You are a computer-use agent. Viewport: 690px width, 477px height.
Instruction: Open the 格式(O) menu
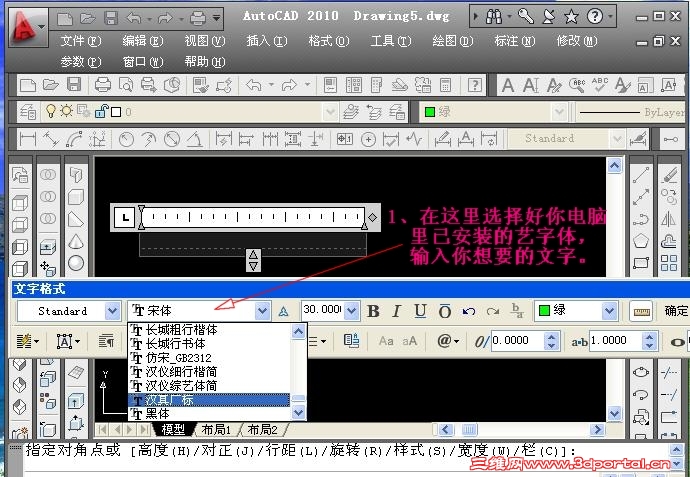click(x=329, y=41)
